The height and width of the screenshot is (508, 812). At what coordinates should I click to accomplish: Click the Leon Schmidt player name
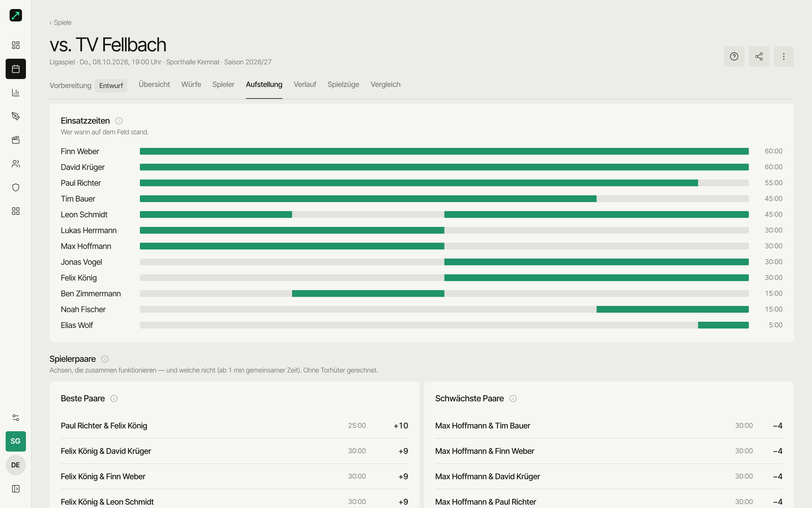84,215
